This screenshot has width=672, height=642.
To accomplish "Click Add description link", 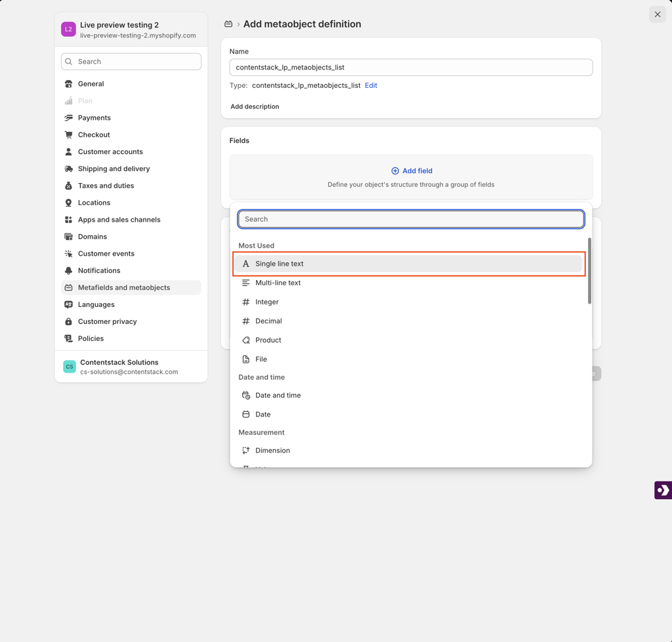I will pos(255,106).
